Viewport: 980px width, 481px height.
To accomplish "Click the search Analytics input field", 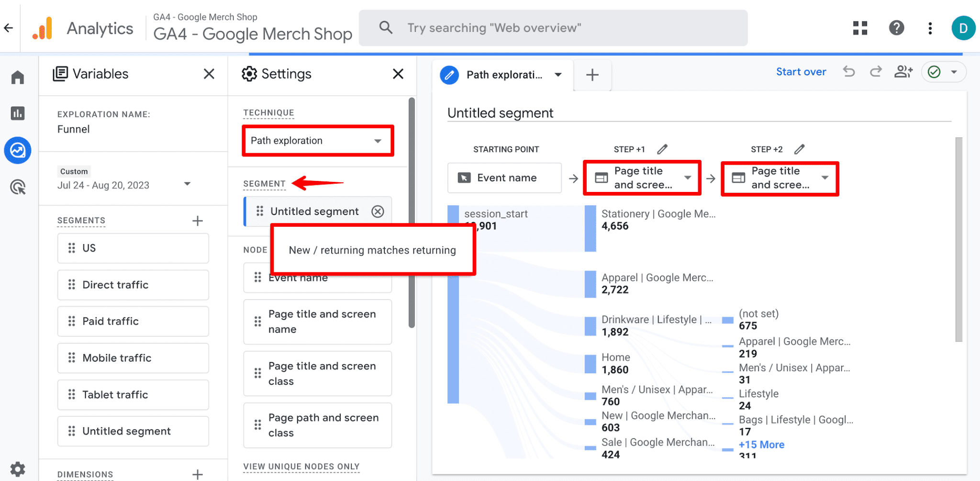I will tap(553, 28).
